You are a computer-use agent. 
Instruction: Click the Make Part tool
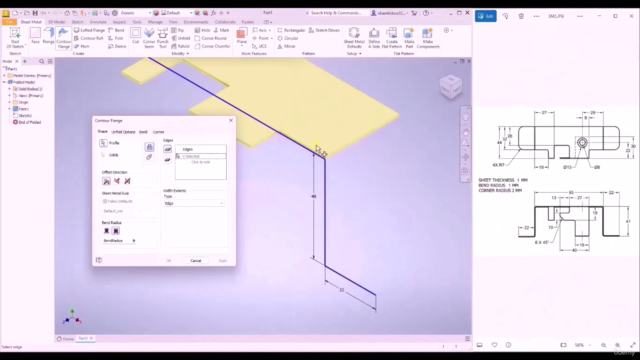pyautogui.click(x=409, y=38)
